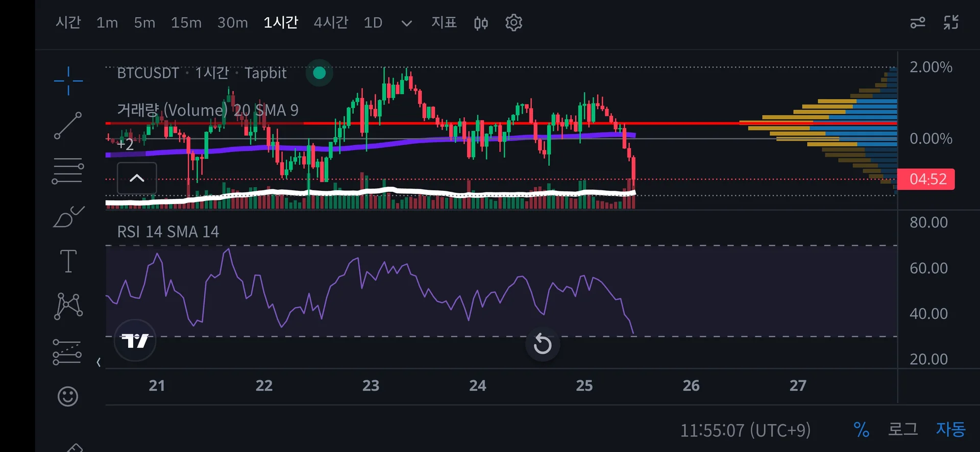This screenshot has width=980, height=452.
Task: Open the forecasting and measurement tools
Action: tap(67, 352)
